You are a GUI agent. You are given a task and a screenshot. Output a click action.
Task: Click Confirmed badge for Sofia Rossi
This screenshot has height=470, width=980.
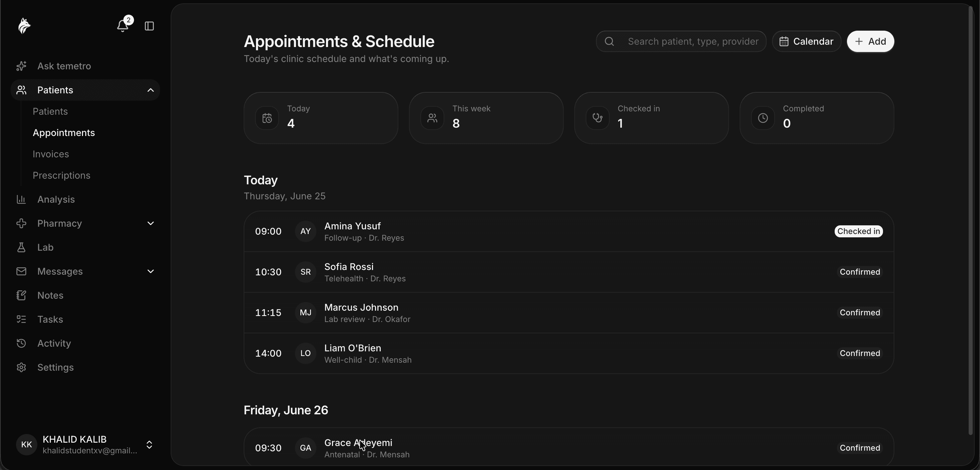860,272
